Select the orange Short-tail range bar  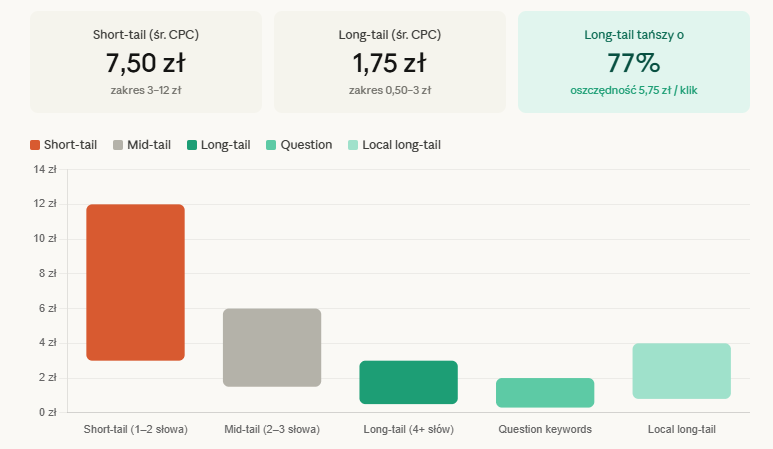tap(136, 282)
